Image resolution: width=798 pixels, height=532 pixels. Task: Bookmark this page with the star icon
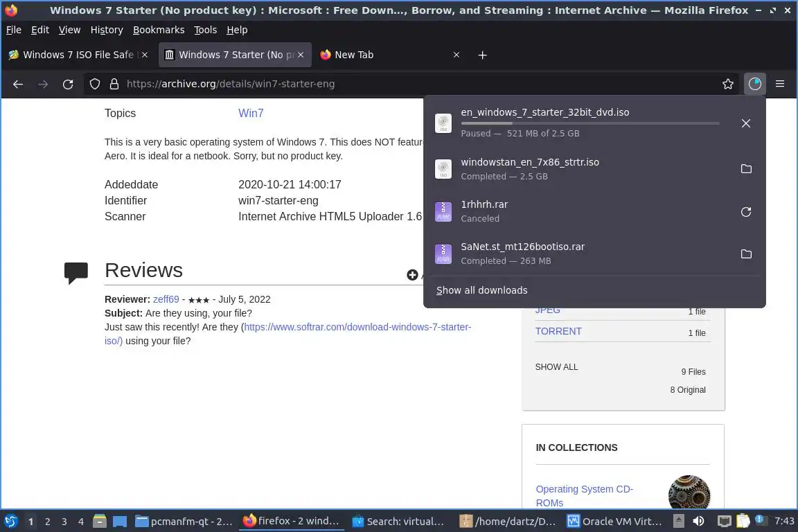(x=728, y=84)
